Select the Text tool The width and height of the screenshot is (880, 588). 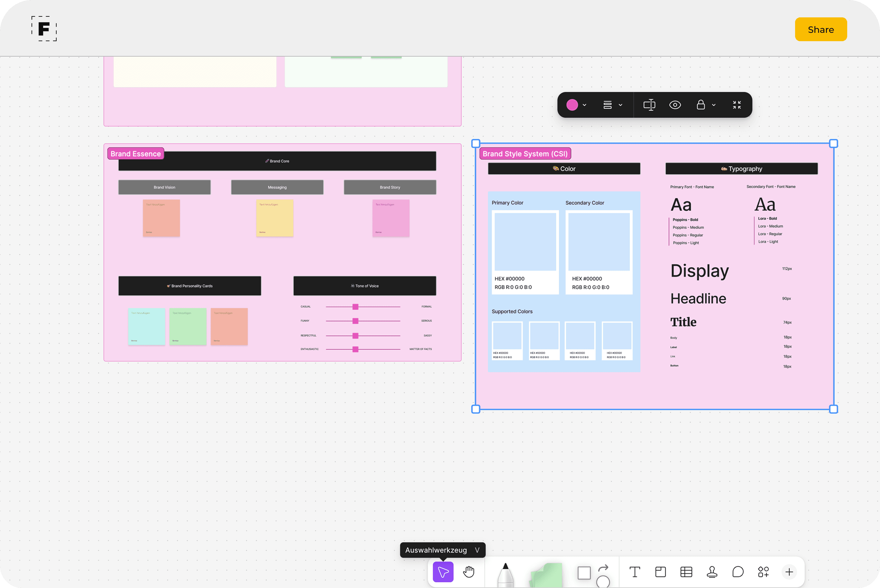(x=634, y=572)
